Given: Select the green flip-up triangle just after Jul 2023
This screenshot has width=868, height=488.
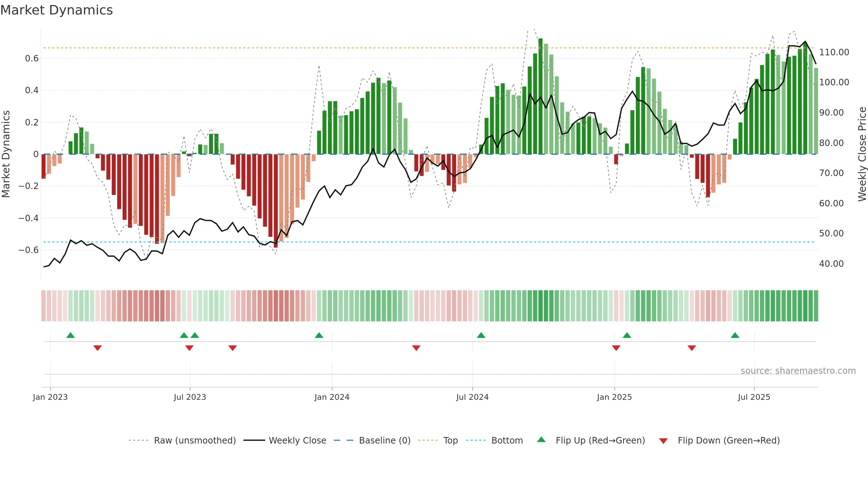Looking at the screenshot, I should pos(195,335).
